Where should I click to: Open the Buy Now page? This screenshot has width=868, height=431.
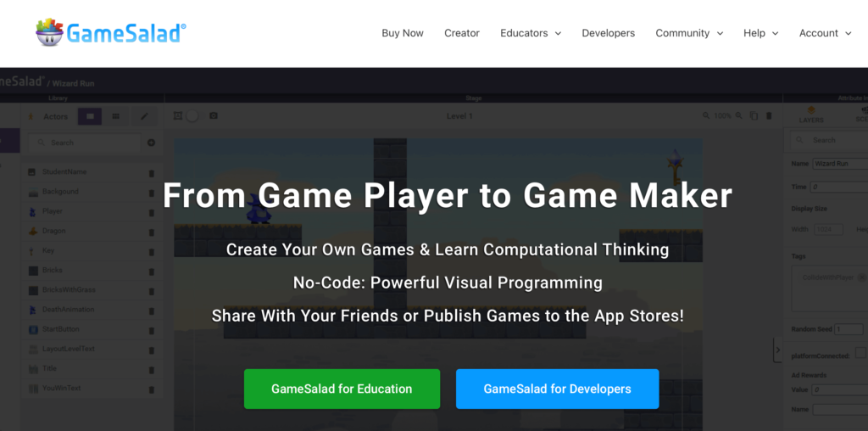(403, 33)
